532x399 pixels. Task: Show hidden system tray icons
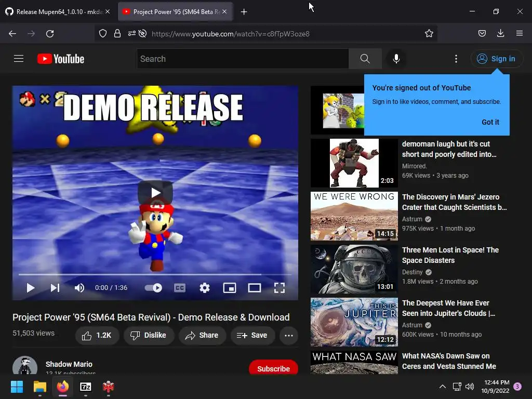[443, 387]
